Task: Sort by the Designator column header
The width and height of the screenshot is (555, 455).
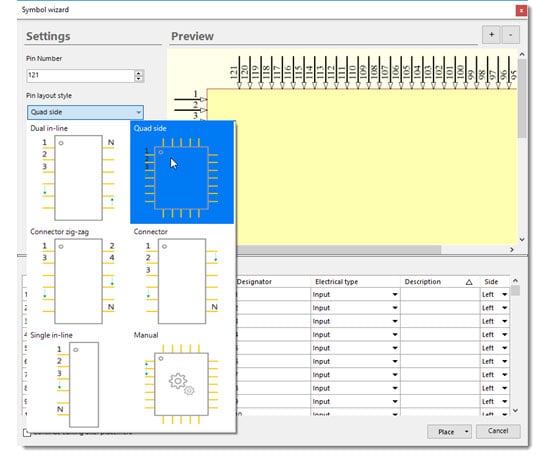Action: tap(273, 282)
